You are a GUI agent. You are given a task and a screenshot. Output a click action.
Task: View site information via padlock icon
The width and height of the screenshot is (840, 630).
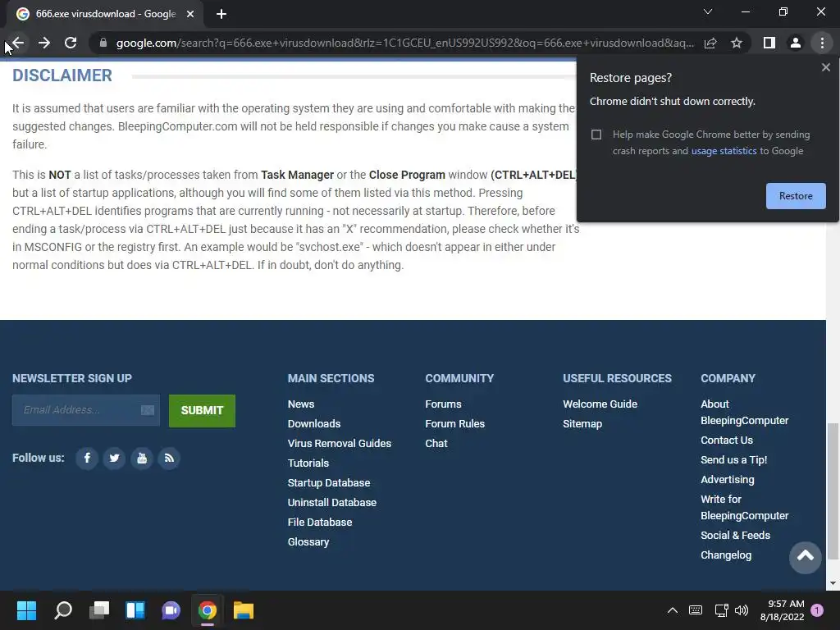(103, 43)
